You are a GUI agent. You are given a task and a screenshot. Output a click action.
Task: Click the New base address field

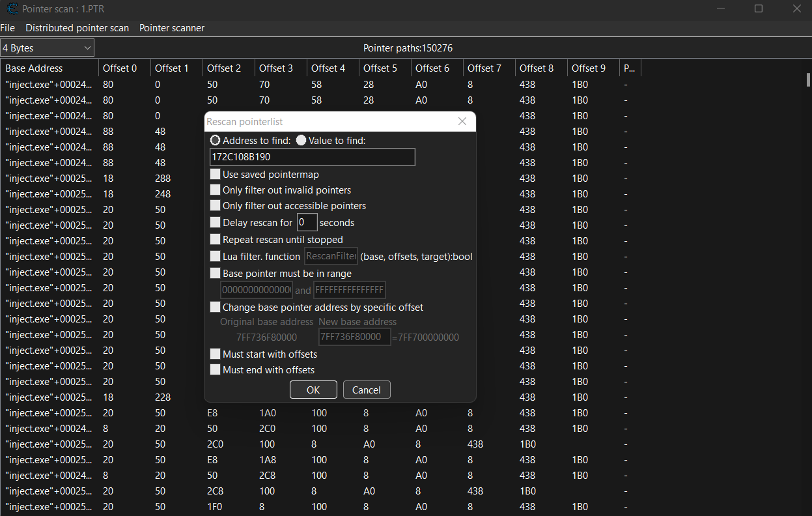tap(354, 337)
